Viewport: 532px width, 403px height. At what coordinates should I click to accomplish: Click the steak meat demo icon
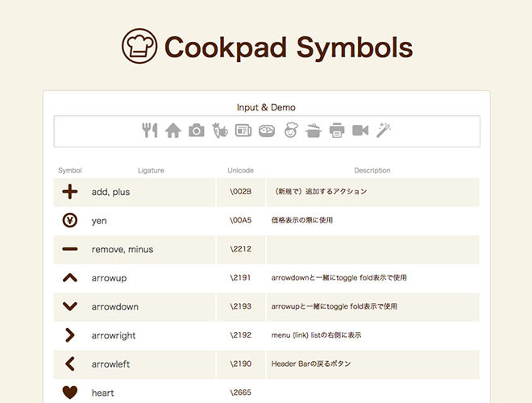267,131
